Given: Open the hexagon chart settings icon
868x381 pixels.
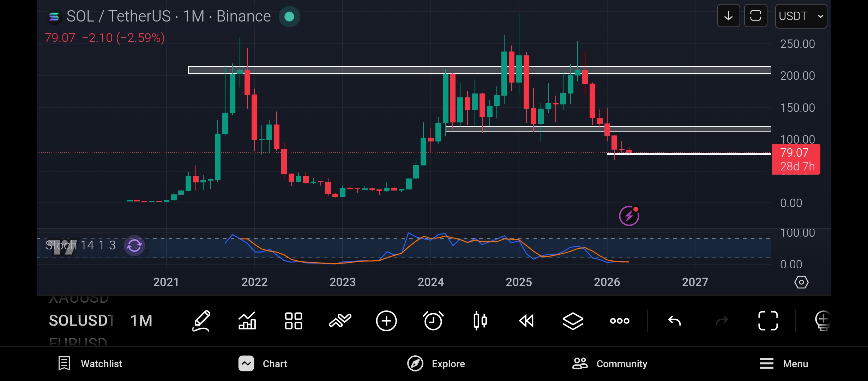Looking at the screenshot, I should tap(801, 282).
